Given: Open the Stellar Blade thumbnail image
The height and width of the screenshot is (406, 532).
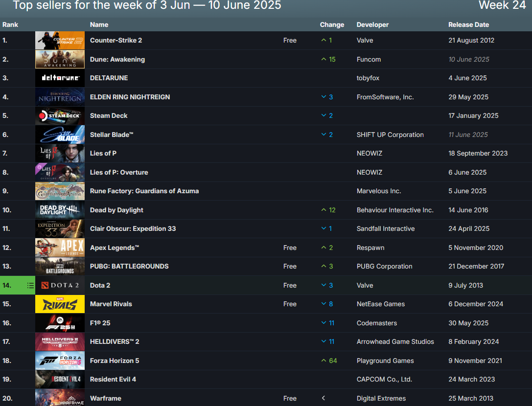Looking at the screenshot, I should point(60,135).
